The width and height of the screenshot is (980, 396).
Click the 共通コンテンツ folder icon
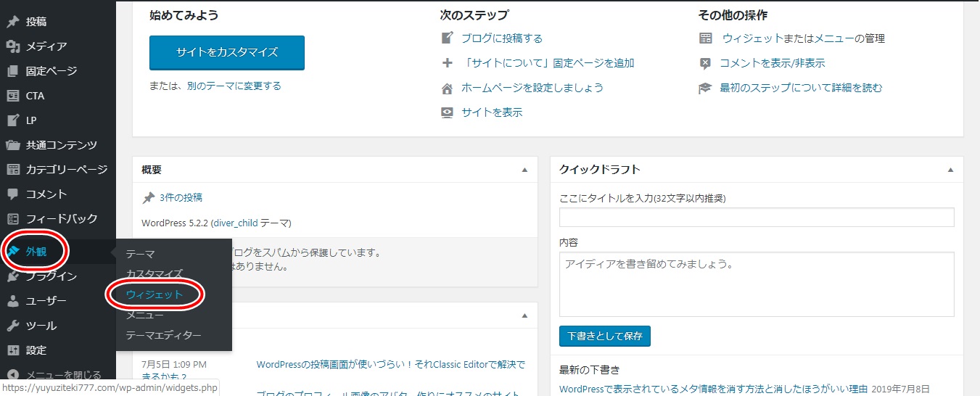[13, 145]
